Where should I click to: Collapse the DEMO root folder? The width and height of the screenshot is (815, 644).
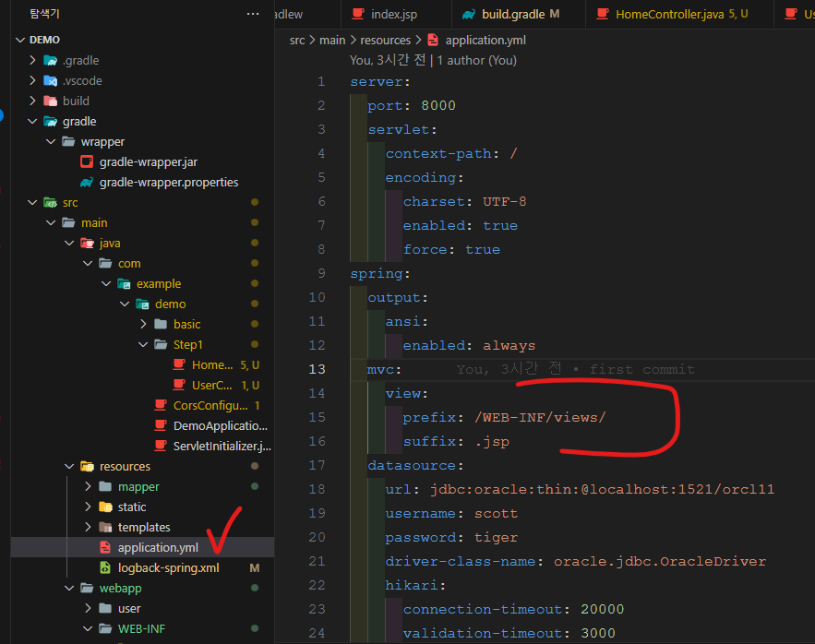pyautogui.click(x=20, y=40)
